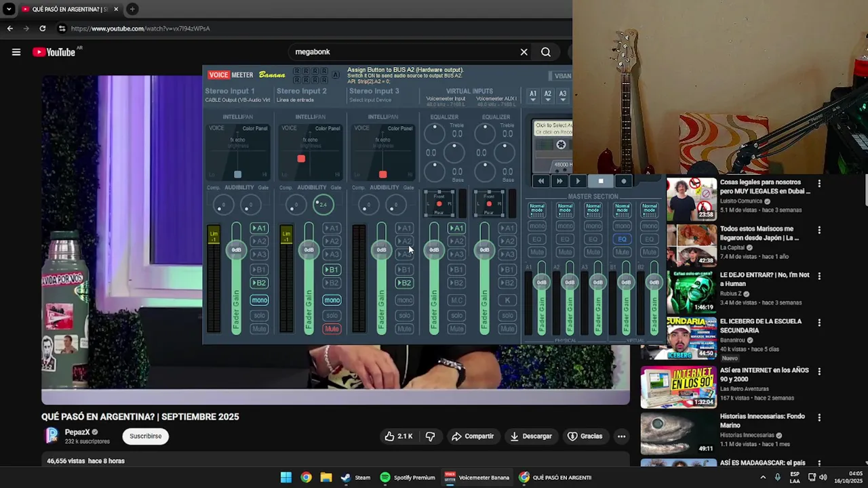868x488 pixels.
Task: Switch to Voicemeeter Banana taskbar window
Action: (477, 477)
